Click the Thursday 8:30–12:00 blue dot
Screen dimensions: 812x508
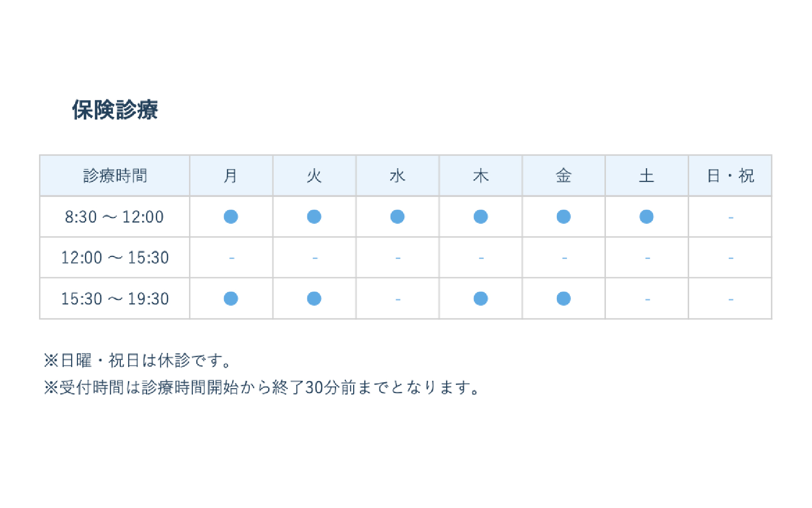click(x=481, y=216)
